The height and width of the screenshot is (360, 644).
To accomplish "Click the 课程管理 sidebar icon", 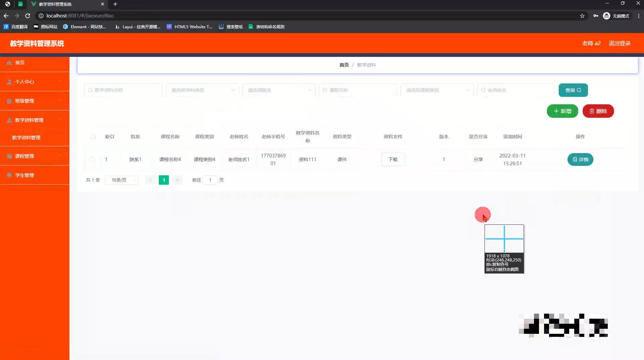I will pos(9,156).
